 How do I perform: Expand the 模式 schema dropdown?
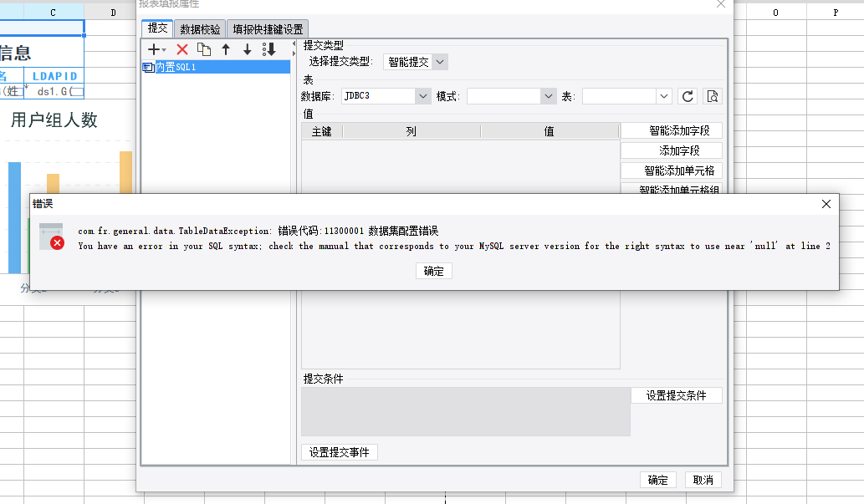pyautogui.click(x=549, y=96)
